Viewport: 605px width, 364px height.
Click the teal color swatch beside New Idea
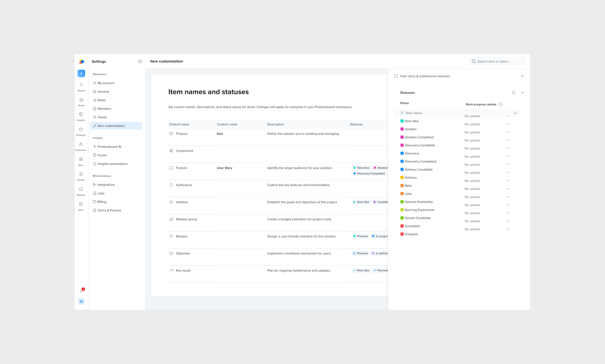(402, 121)
